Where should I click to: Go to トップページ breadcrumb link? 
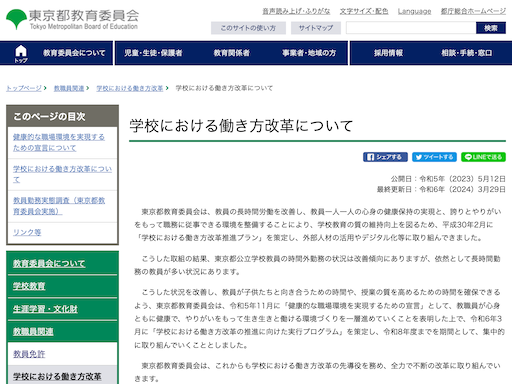[x=24, y=88]
